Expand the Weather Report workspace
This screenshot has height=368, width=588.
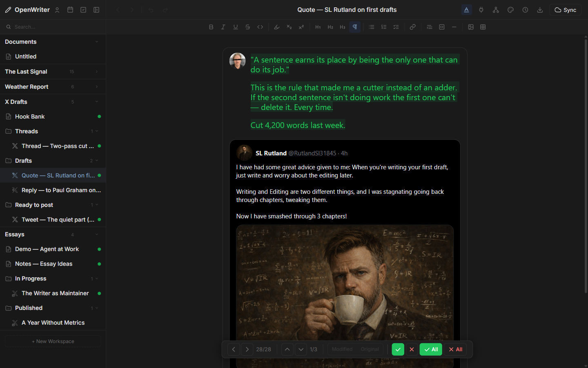coord(97,87)
